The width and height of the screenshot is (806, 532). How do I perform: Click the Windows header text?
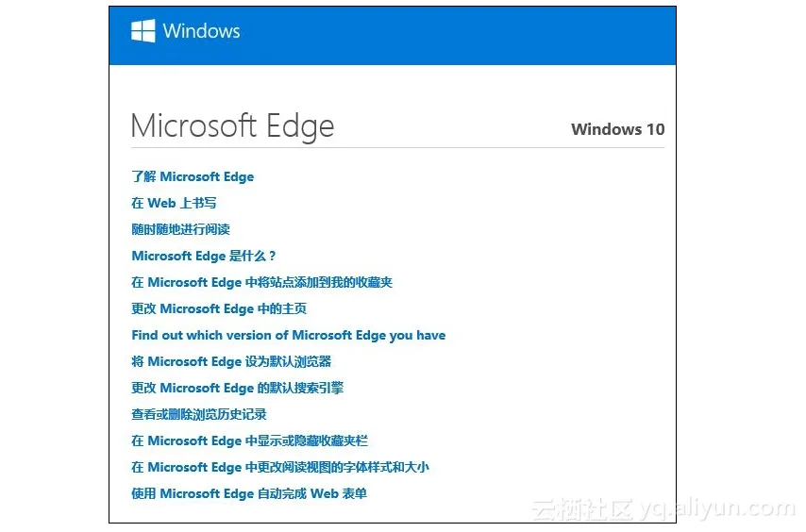202,31
